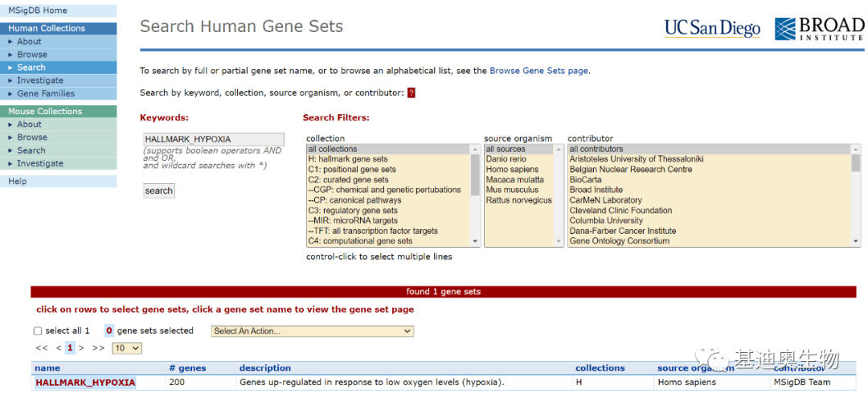Click the Keywords input field

214,139
